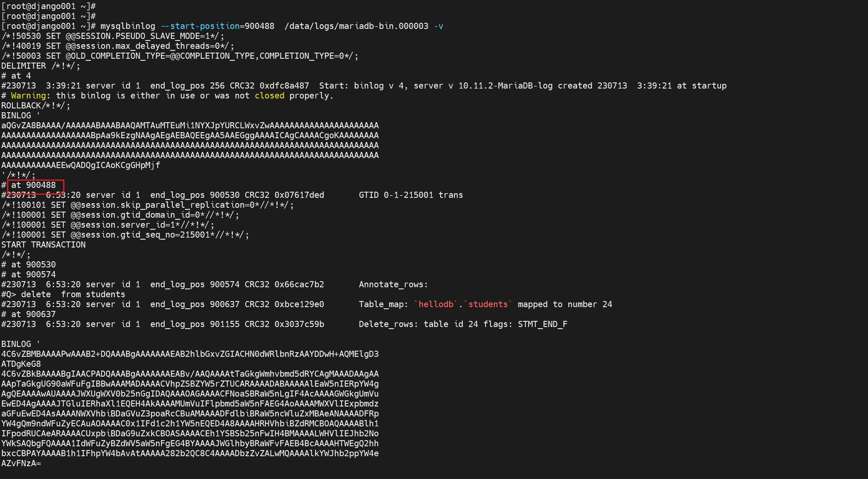Click the "delete from students" query line
The height and width of the screenshot is (479, 868).
coord(63,294)
